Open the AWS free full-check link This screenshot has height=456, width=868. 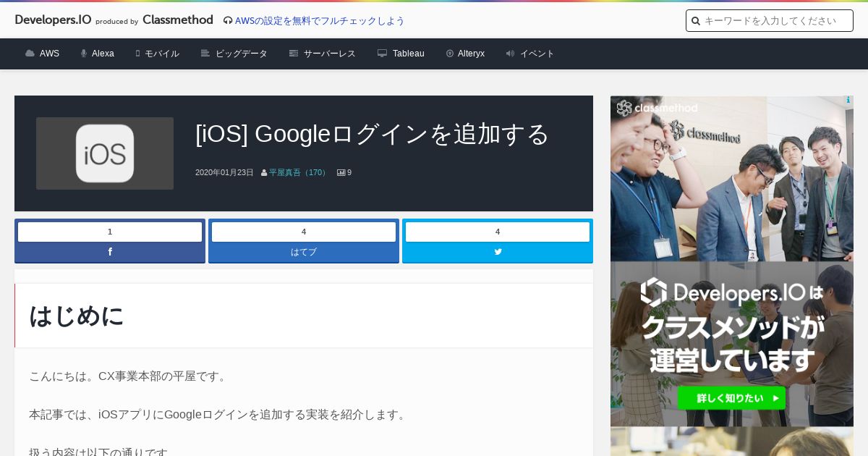tap(320, 21)
